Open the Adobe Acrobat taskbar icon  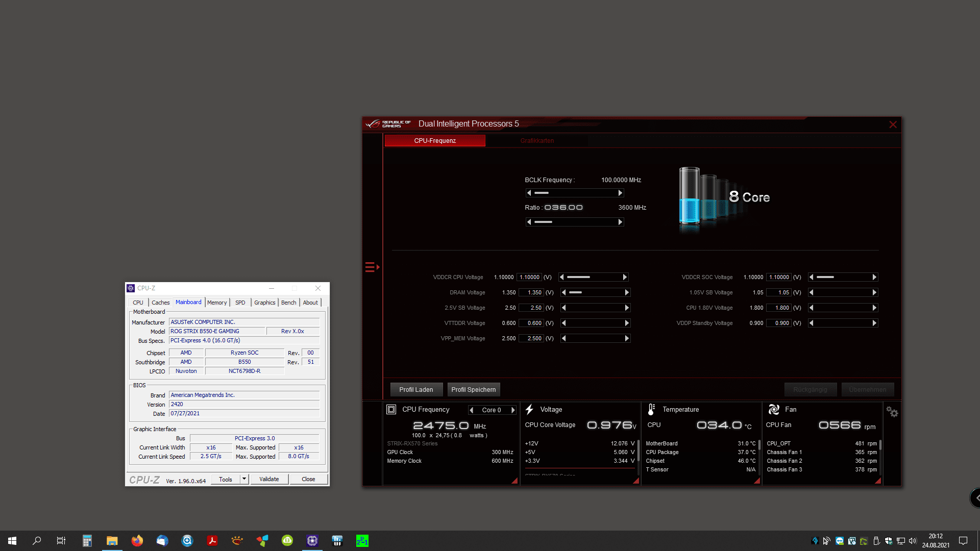212,541
